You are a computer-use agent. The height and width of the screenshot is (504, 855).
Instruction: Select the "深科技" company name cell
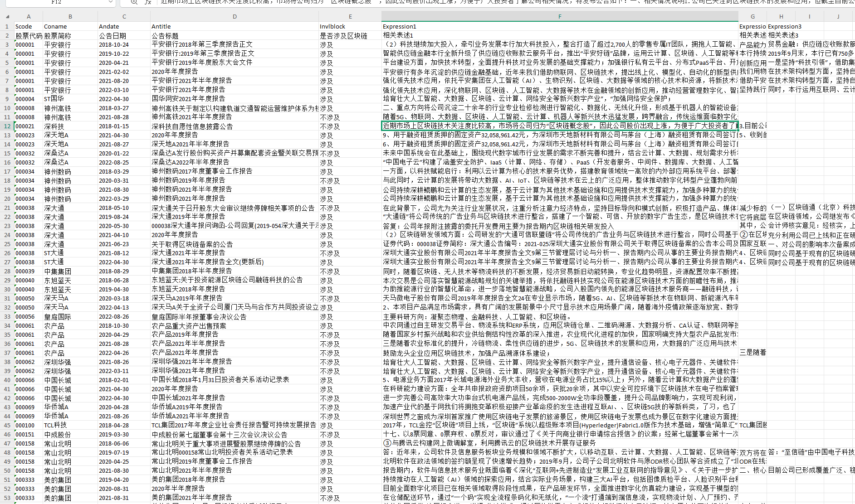(70, 126)
